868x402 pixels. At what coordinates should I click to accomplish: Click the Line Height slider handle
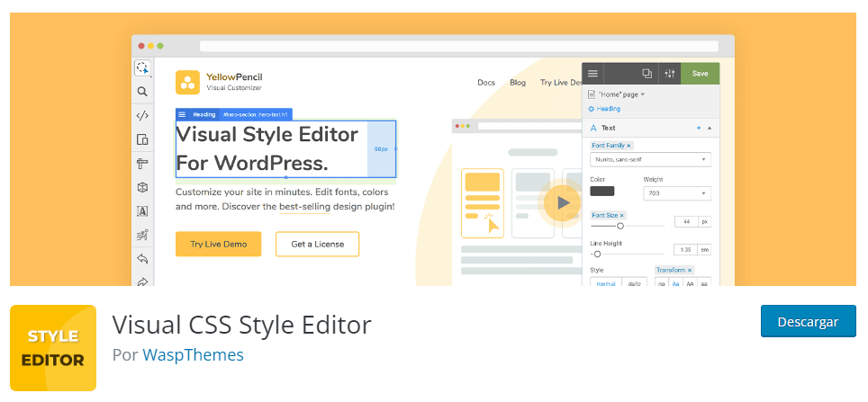tap(597, 255)
